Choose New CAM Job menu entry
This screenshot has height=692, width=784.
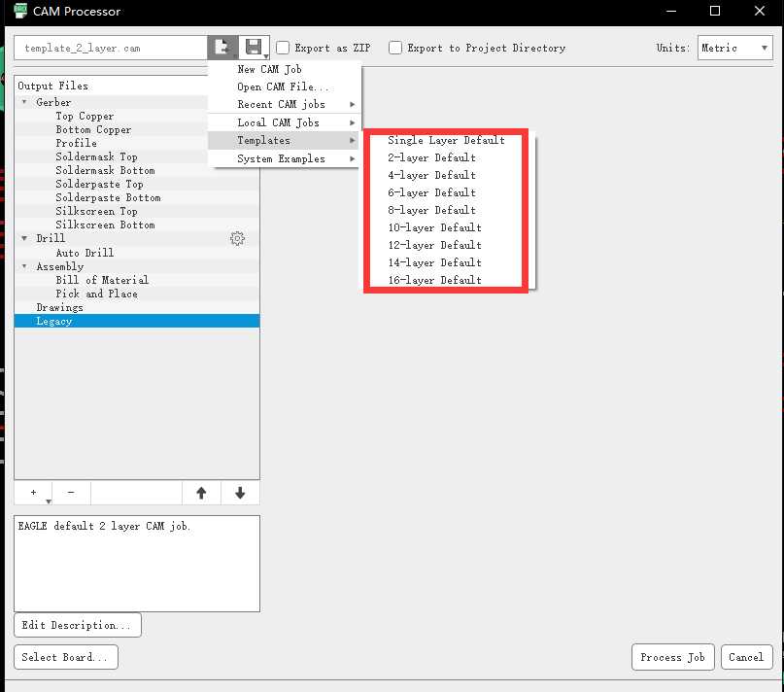point(284,69)
